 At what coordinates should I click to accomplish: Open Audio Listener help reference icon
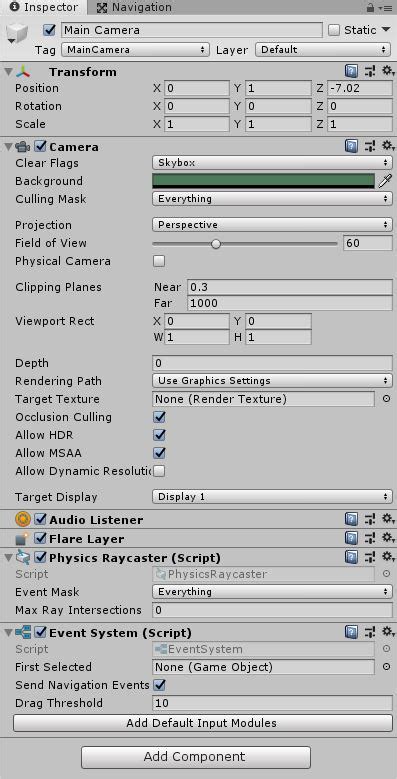pos(351,520)
